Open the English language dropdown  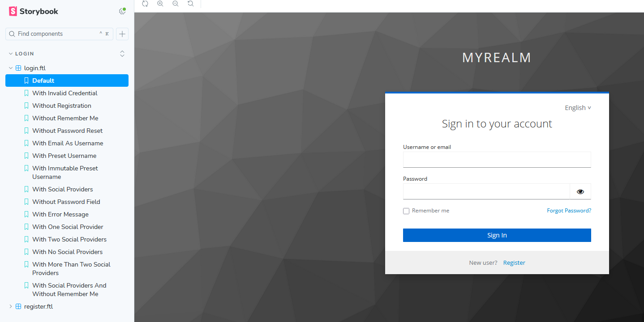point(578,108)
